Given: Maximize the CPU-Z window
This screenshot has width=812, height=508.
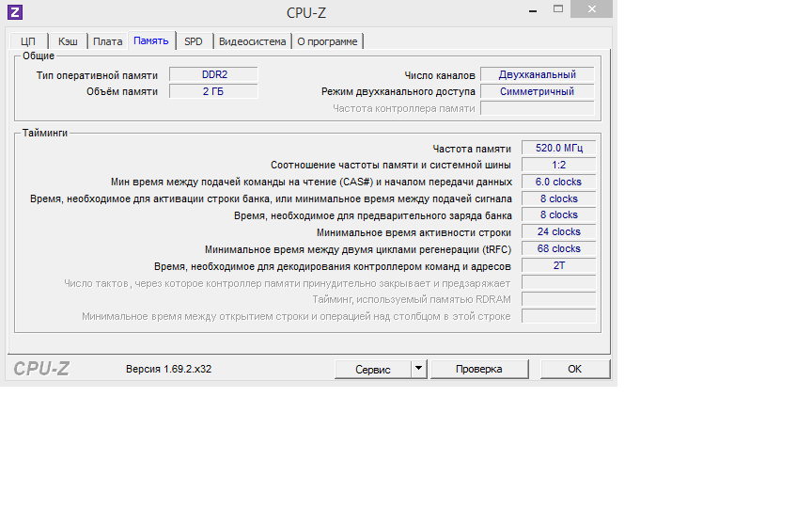Looking at the screenshot, I should tap(558, 8).
